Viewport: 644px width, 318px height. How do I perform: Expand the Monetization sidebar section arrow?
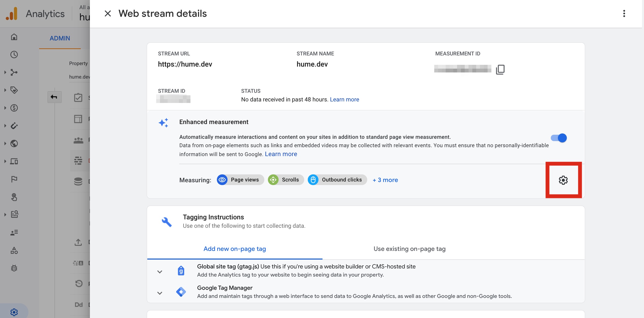5,108
